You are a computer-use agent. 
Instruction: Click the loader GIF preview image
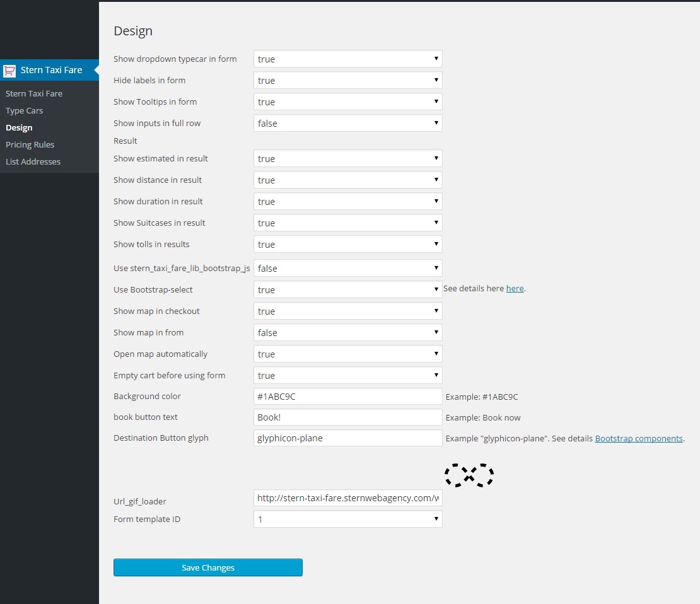pos(469,475)
